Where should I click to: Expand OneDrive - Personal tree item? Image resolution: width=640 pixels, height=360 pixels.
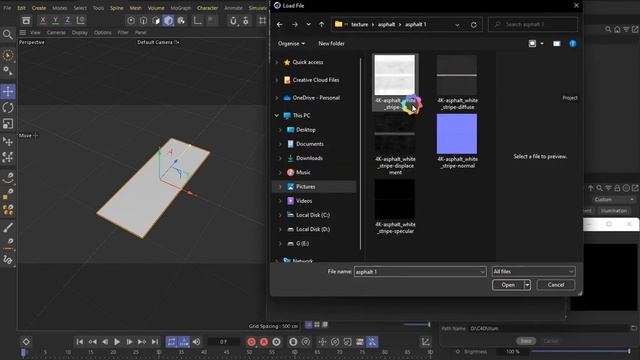coord(277,98)
